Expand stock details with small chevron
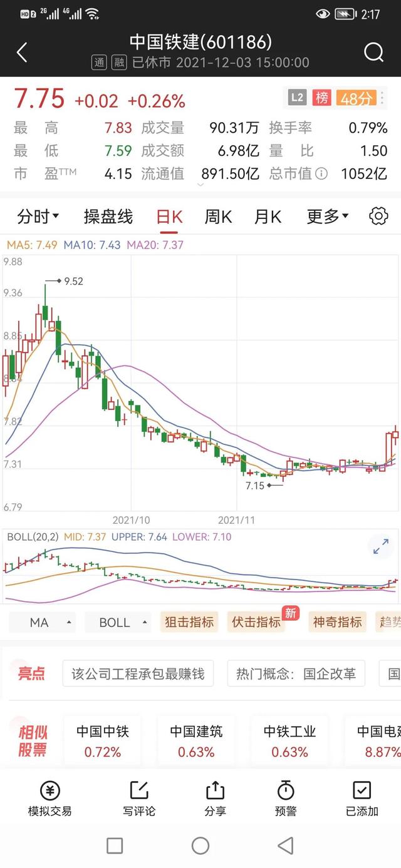 click(x=200, y=185)
